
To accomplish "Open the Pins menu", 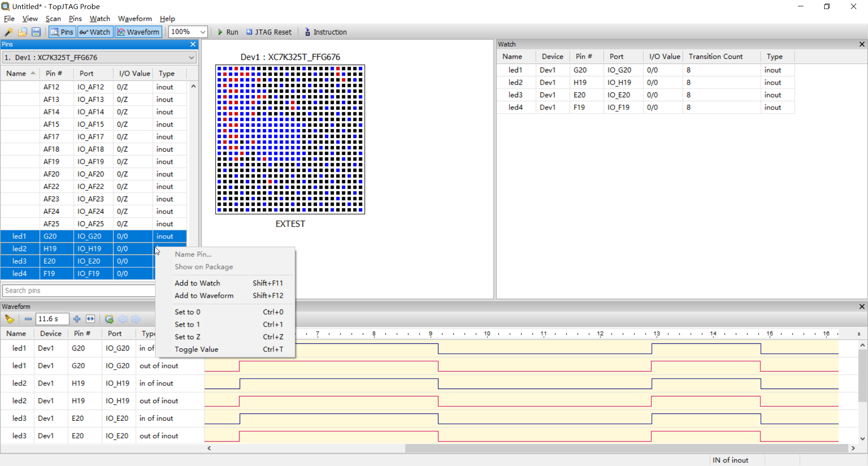I will pyautogui.click(x=75, y=19).
